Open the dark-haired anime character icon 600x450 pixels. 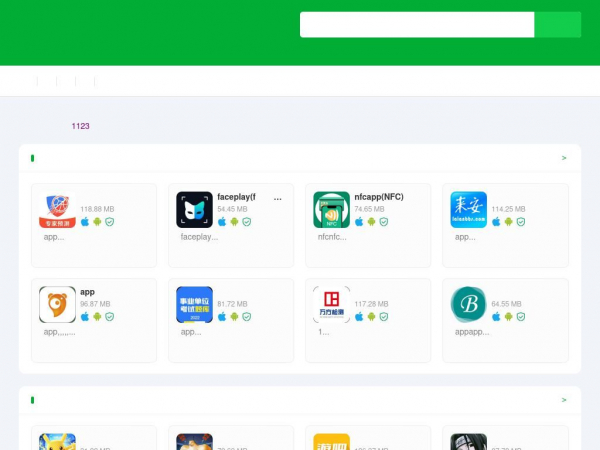click(468, 442)
